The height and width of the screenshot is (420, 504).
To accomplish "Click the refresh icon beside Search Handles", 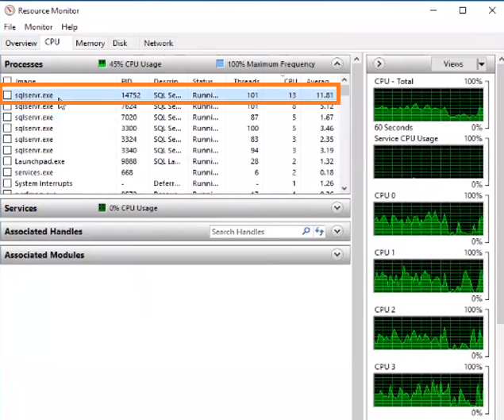I will pos(320,232).
